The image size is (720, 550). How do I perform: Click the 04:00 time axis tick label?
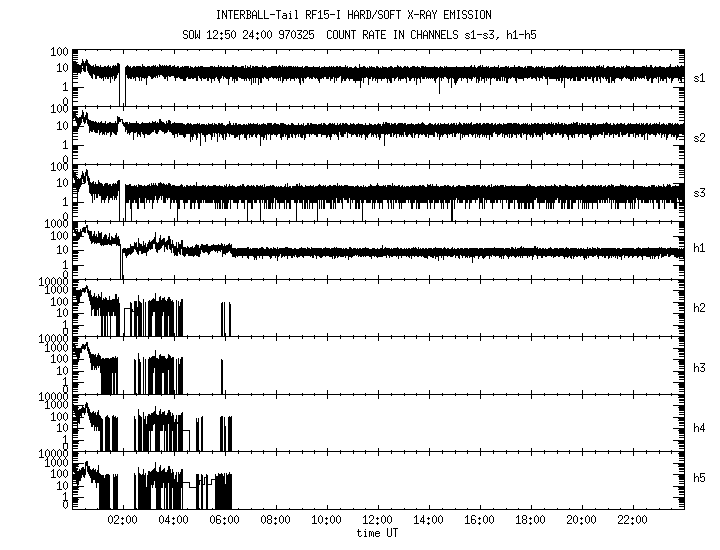(173, 521)
